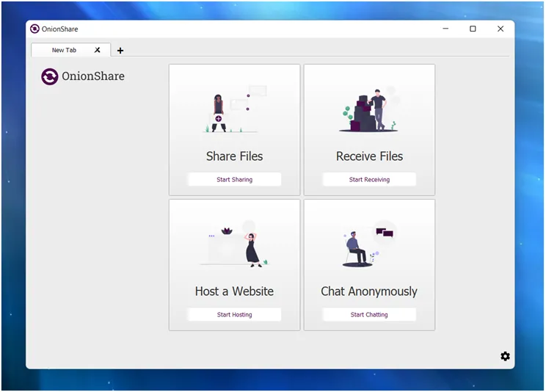This screenshot has width=546, height=392.
Task: Click the Receive Files heading
Action: tap(369, 156)
